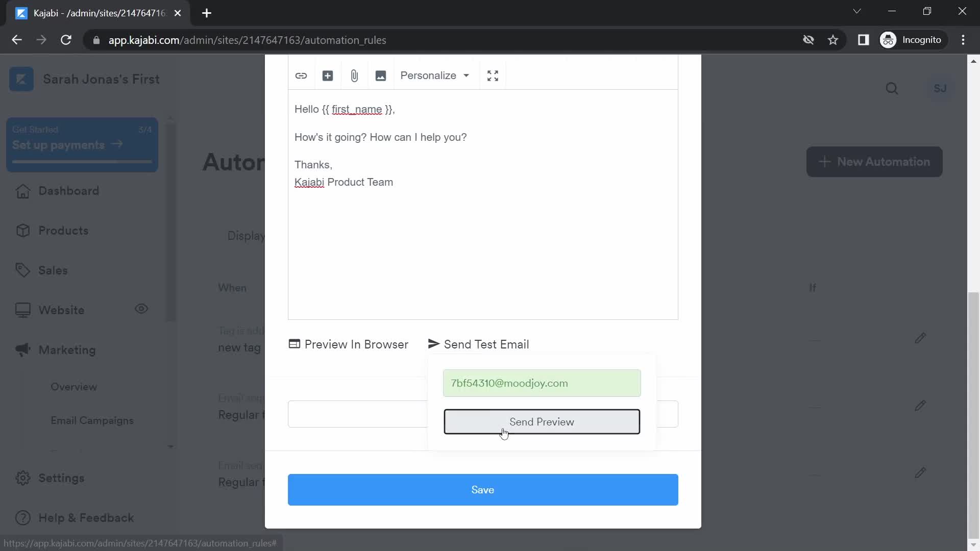Open Sales in the sidebar
This screenshot has height=551, width=980.
click(53, 270)
